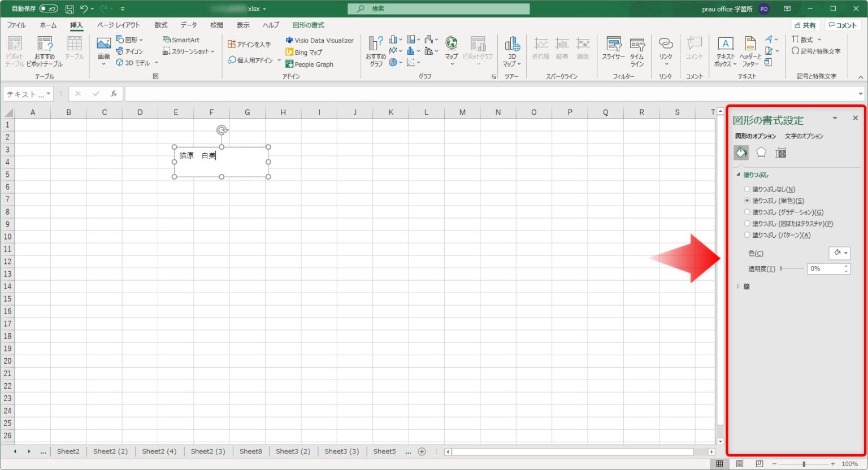This screenshot has width=868, height=470.
Task: Open the 数式 equation dropdown
Action: click(x=819, y=40)
